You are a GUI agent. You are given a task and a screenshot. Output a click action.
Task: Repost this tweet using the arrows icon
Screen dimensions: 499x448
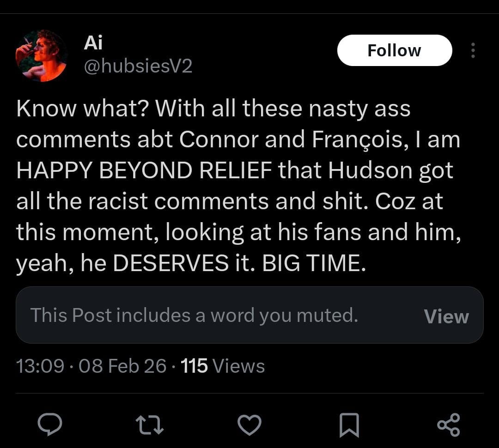(x=149, y=424)
